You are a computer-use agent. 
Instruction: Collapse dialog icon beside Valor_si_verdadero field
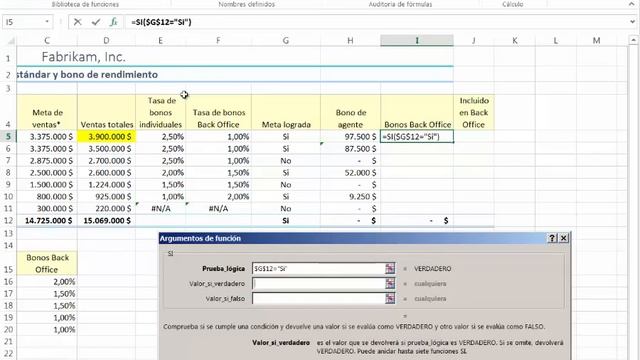click(x=390, y=283)
